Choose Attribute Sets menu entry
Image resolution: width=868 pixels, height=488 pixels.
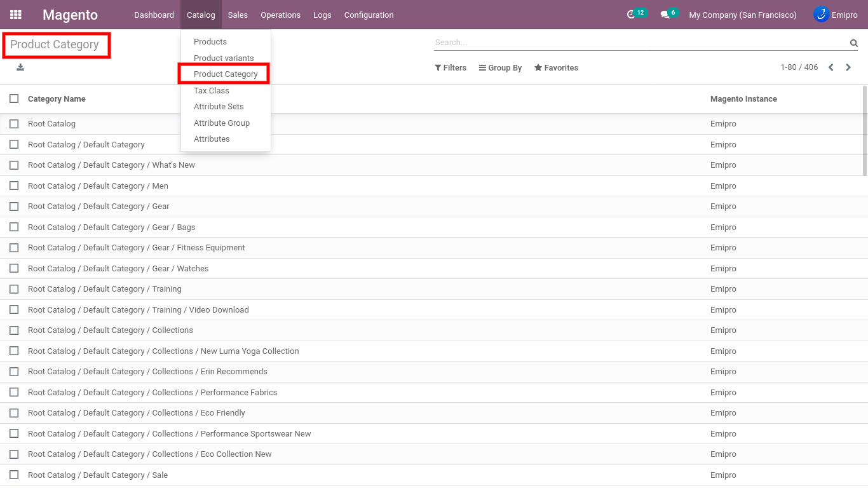pyautogui.click(x=219, y=106)
